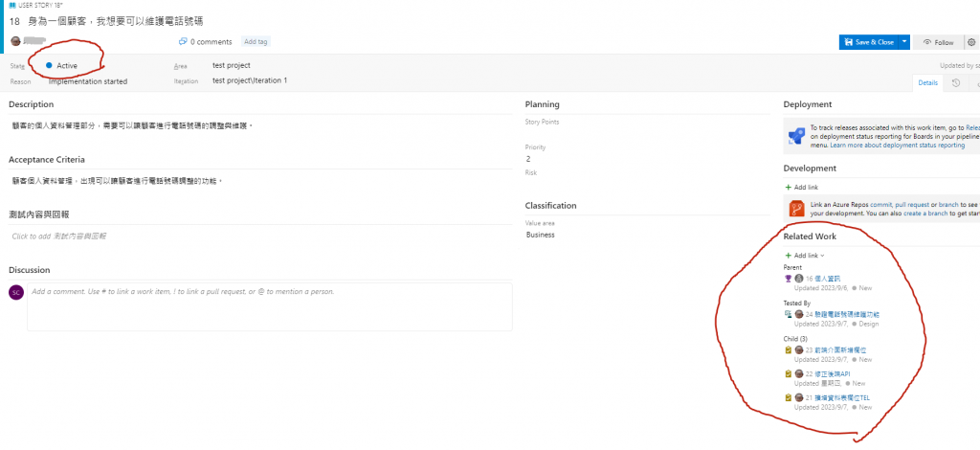This screenshot has height=450, width=980.
Task: Click the assigned user avatar
Action: 14,41
